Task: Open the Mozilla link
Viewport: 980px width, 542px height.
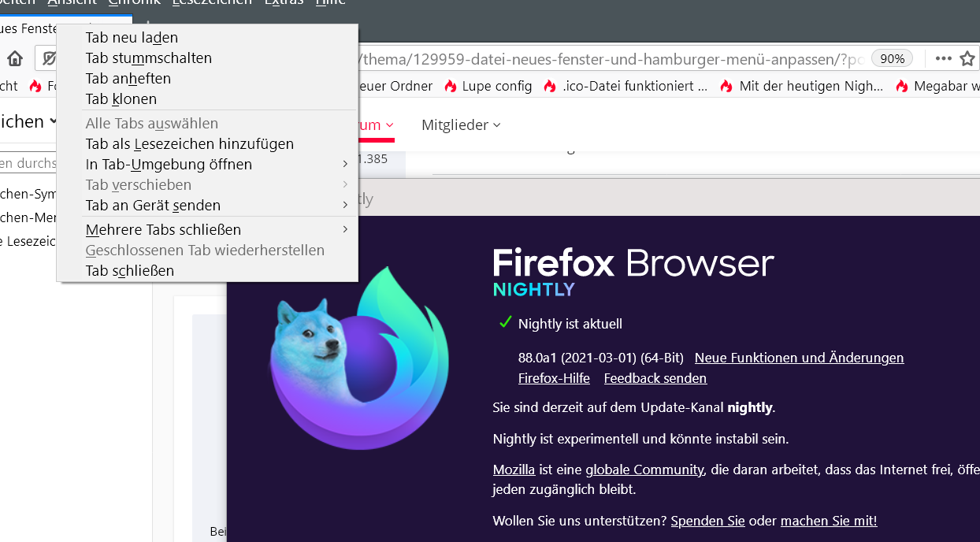Action: click(x=514, y=470)
